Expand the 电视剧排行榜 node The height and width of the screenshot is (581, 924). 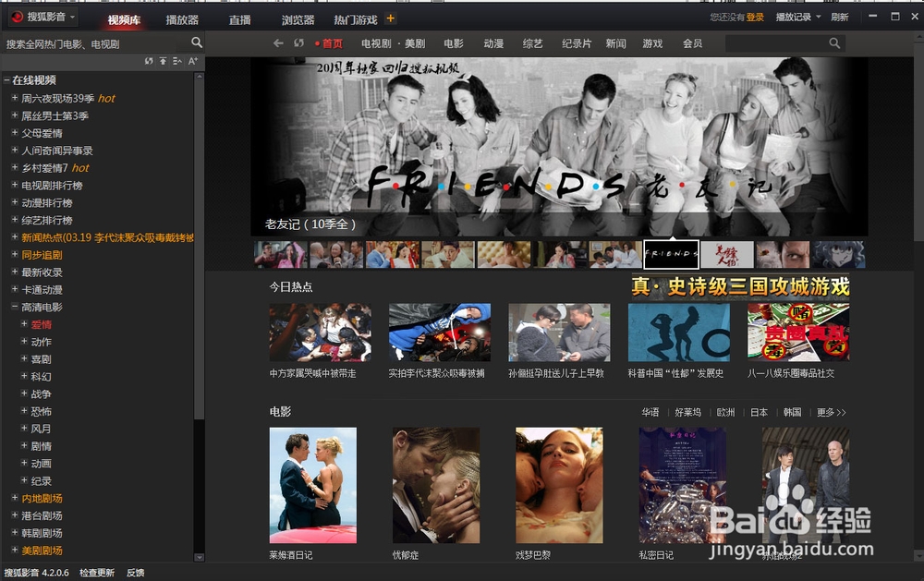click(x=15, y=185)
